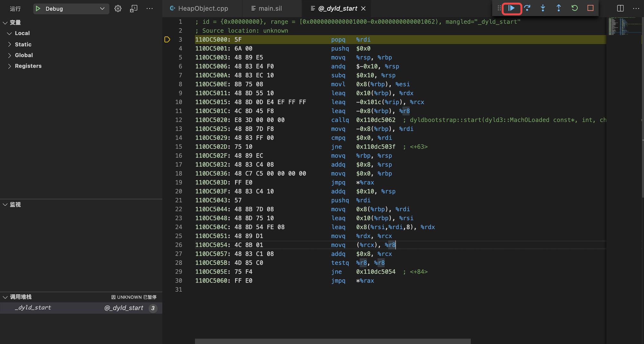
Task: Click the Source location unknown comment
Action: [x=242, y=31]
